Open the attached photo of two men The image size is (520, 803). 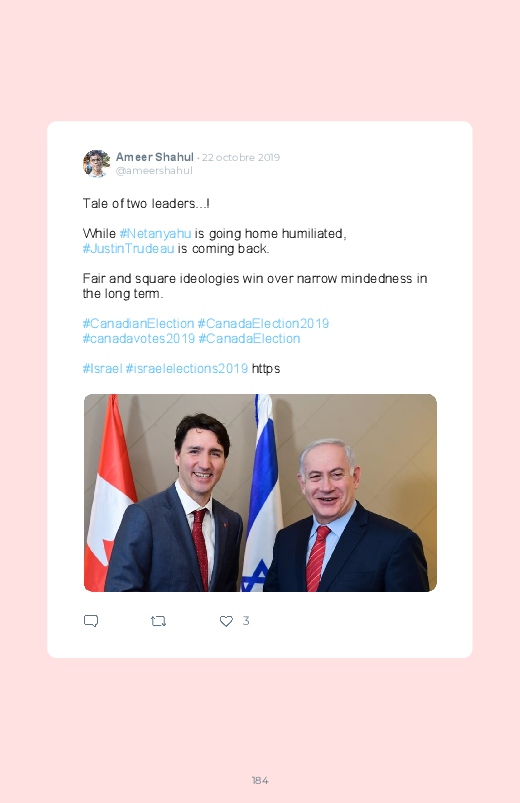260,493
